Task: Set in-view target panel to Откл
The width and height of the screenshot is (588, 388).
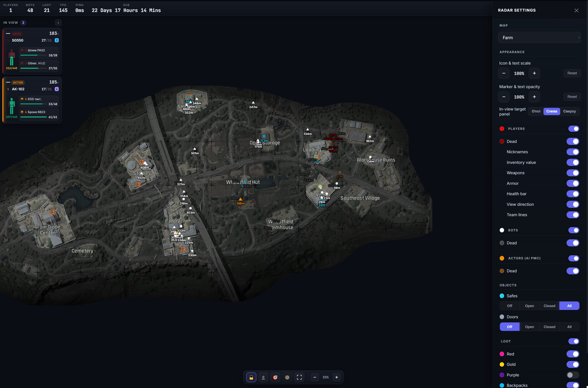Action: [x=536, y=111]
